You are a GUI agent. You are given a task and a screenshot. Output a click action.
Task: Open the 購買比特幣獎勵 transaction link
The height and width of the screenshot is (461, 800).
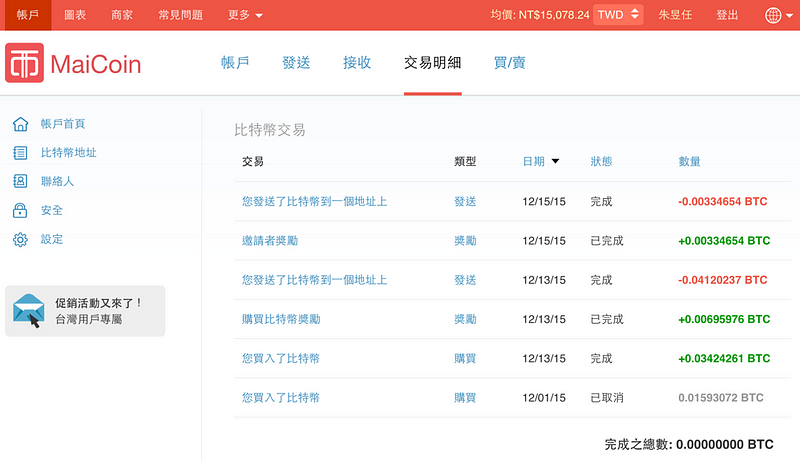point(281,319)
